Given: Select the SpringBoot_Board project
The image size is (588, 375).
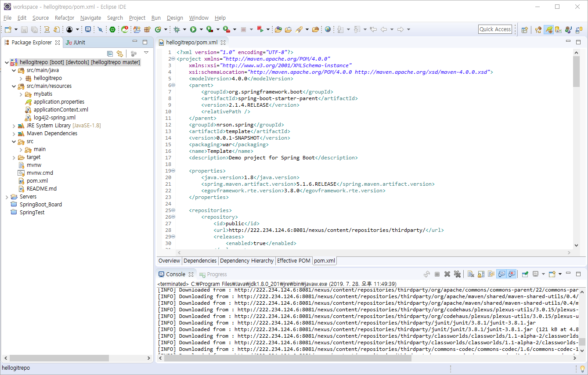Looking at the screenshot, I should 40,205.
